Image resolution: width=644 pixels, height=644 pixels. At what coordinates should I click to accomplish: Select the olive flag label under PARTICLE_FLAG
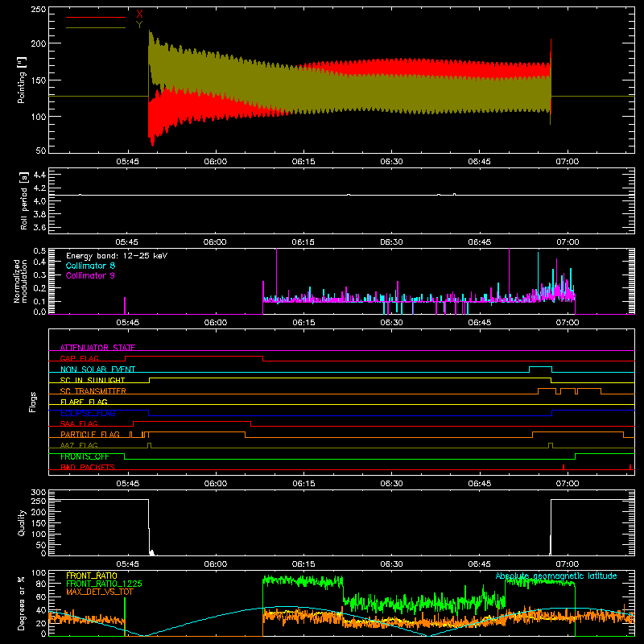coord(79,445)
